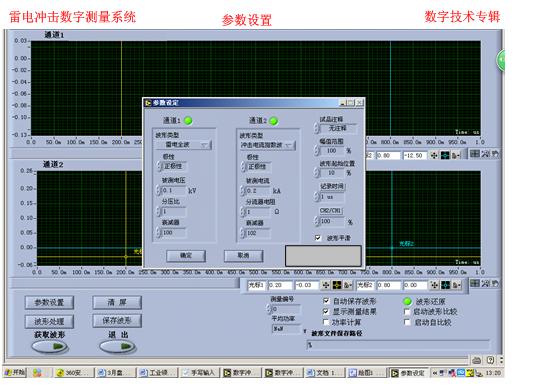Toggle the 波形还原 green LED switch
The width and height of the screenshot is (554, 392).
pos(407,302)
